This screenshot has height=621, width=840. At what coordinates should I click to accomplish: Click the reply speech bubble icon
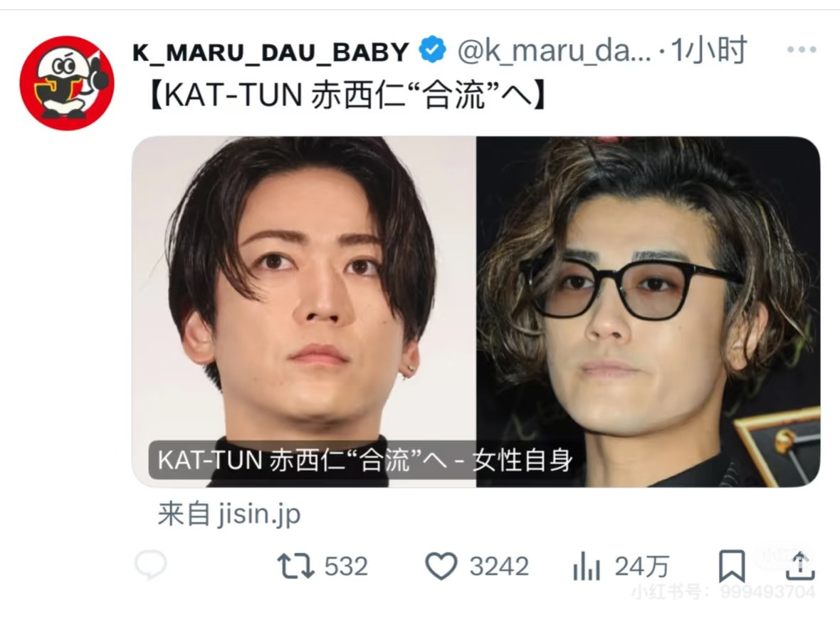pyautogui.click(x=150, y=565)
